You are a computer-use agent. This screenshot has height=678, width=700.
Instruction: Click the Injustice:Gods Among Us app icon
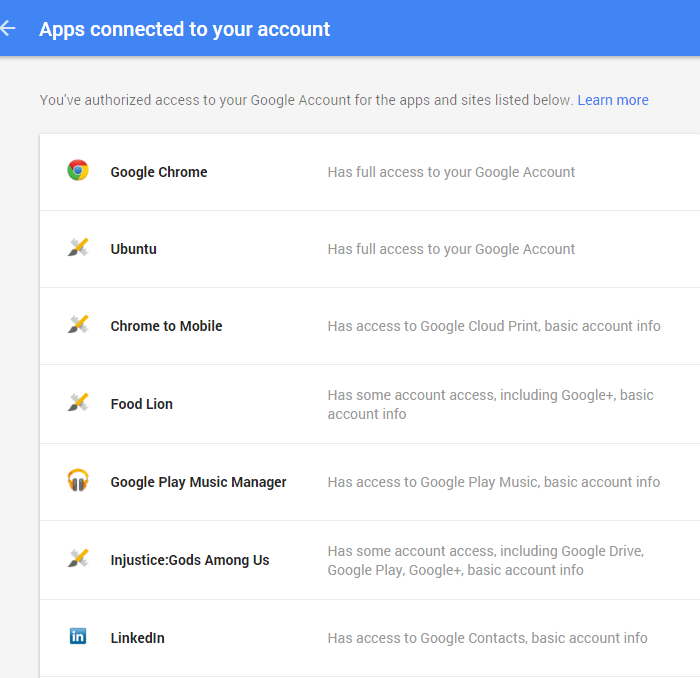(x=78, y=559)
